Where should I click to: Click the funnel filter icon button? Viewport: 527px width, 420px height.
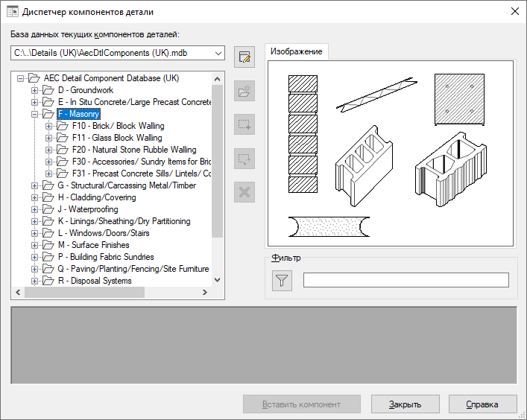click(x=282, y=280)
